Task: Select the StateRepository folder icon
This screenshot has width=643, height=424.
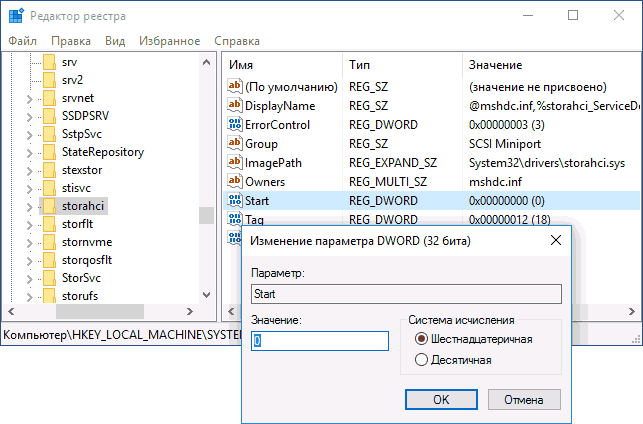Action: click(x=49, y=152)
